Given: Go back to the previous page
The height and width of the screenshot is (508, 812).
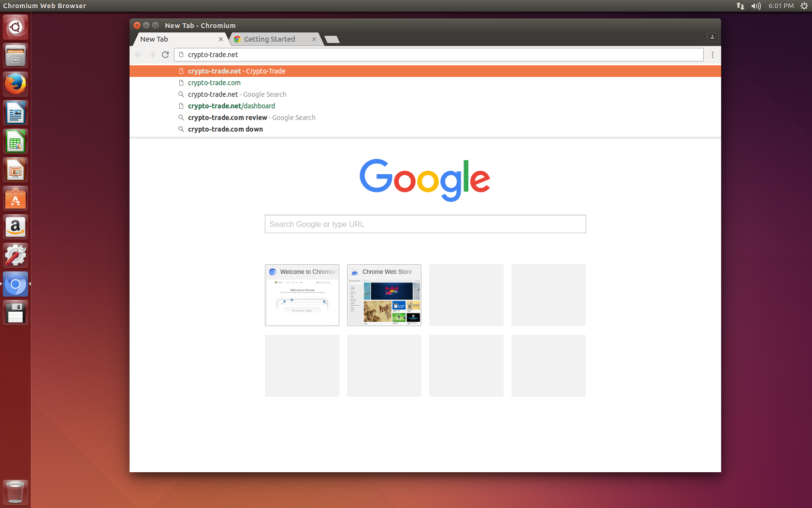Looking at the screenshot, I should click(138, 55).
